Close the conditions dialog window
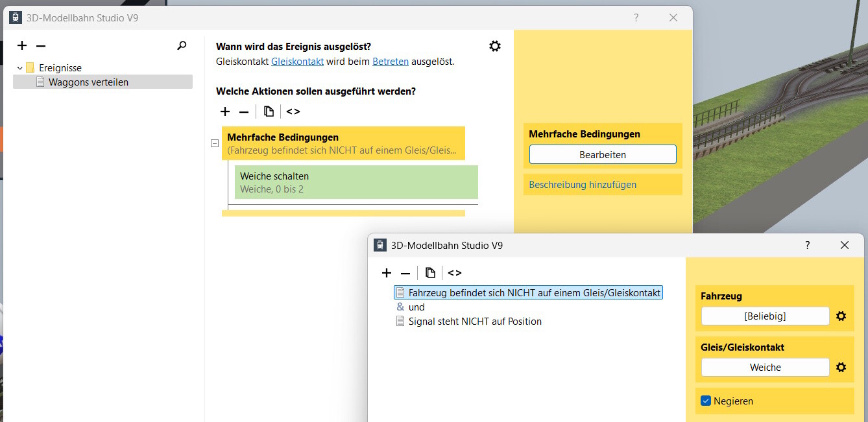The height and width of the screenshot is (422, 868). pos(845,245)
